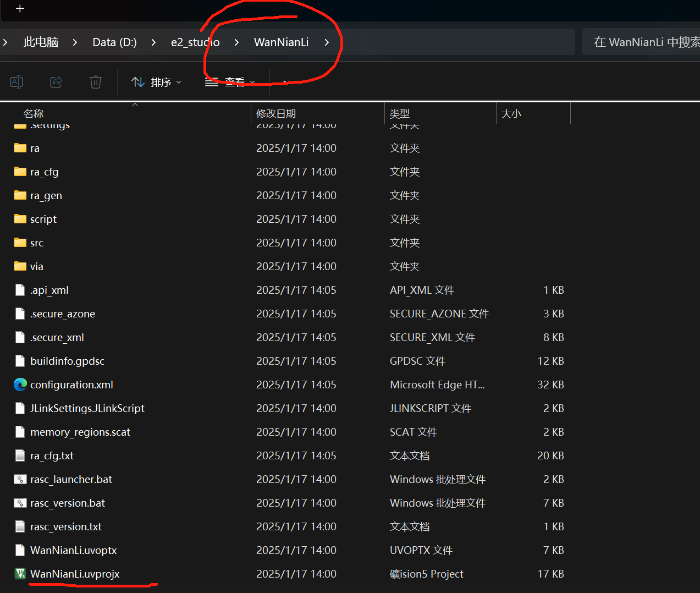Viewport: 700px width, 593px height.
Task: Click the e2_studio breadcrumb
Action: 195,42
